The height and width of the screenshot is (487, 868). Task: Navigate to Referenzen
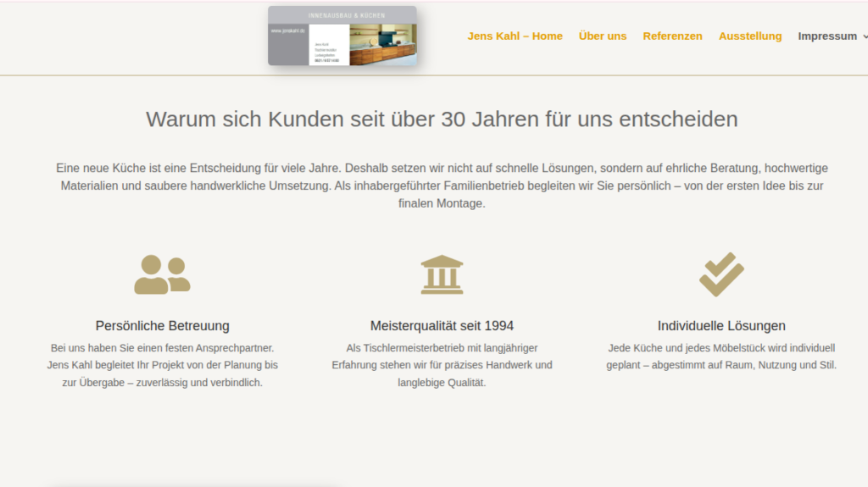(x=672, y=36)
